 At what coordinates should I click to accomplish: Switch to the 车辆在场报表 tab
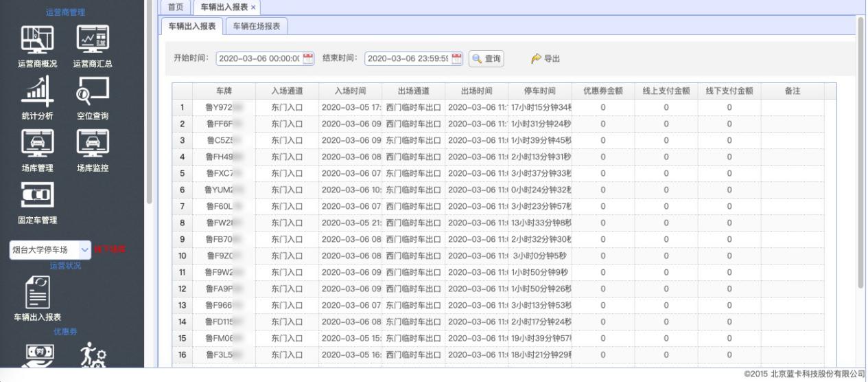pyautogui.click(x=256, y=26)
